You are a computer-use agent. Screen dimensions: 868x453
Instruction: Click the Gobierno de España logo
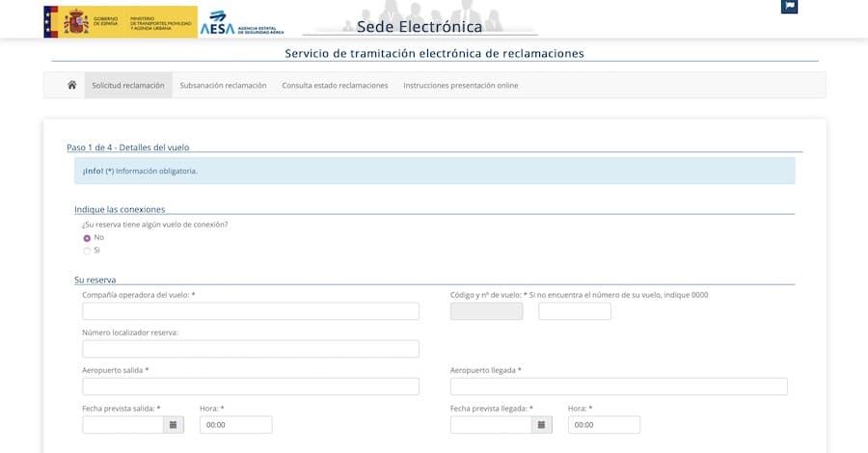(120, 22)
